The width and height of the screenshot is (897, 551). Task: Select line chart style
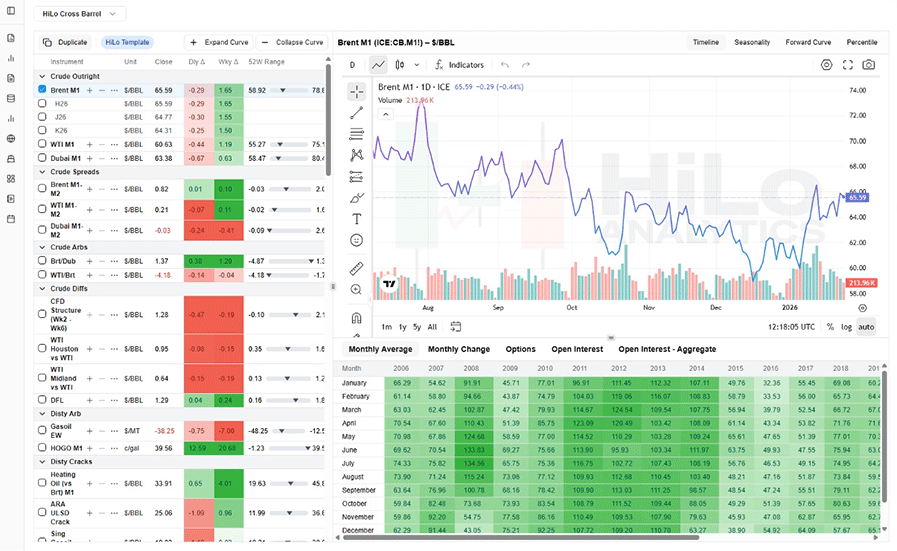378,65
